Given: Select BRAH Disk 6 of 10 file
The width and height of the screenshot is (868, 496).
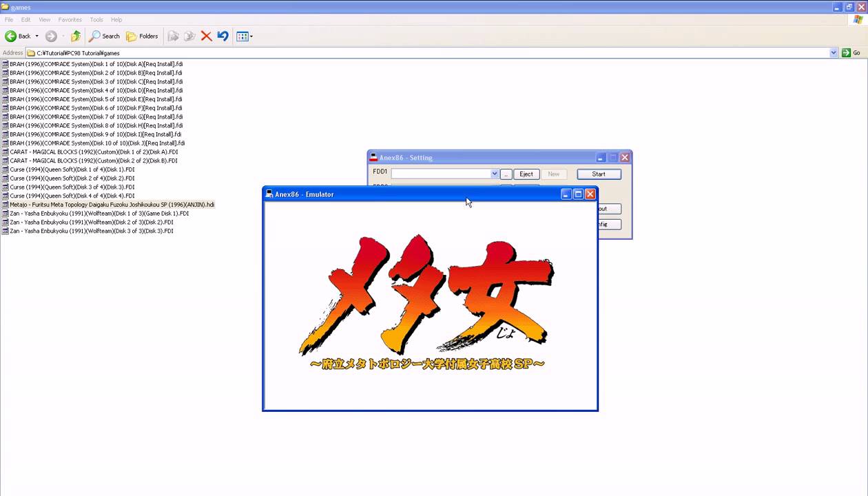Looking at the screenshot, I should coord(95,108).
